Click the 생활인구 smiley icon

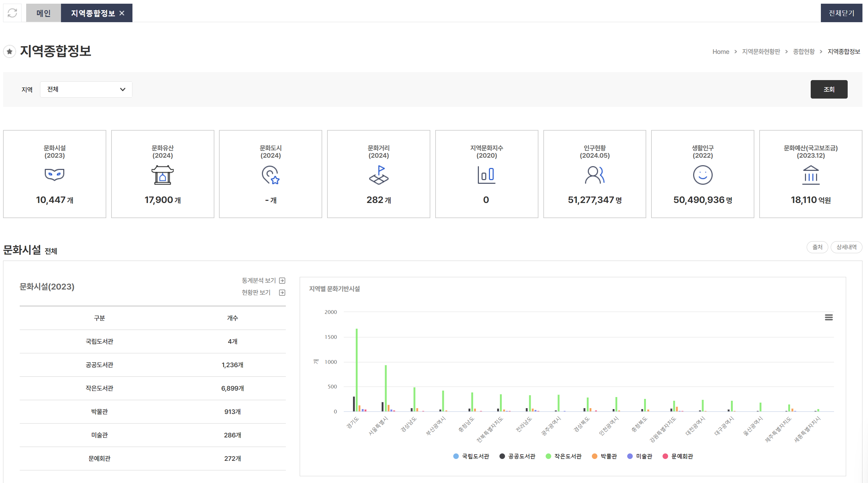point(702,175)
